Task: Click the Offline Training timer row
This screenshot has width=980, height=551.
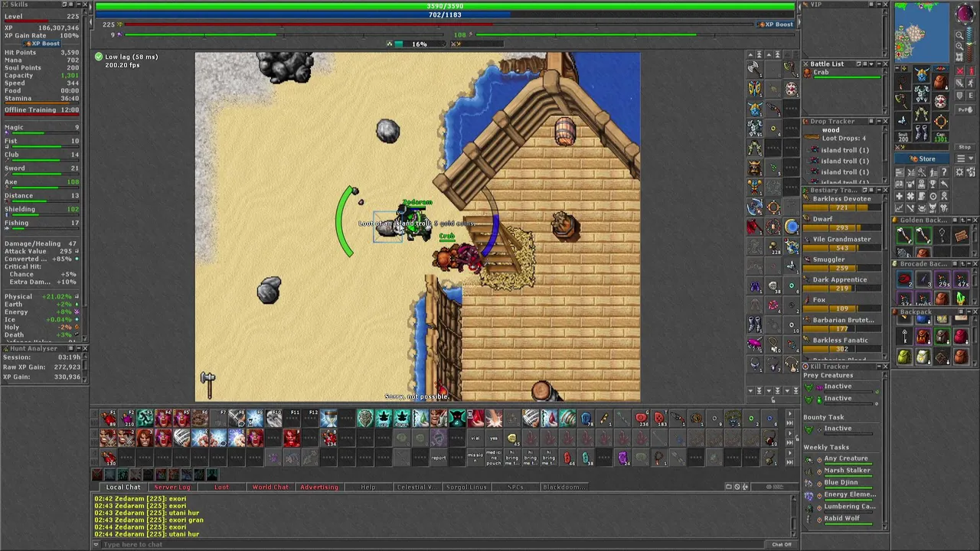Action: [41, 109]
